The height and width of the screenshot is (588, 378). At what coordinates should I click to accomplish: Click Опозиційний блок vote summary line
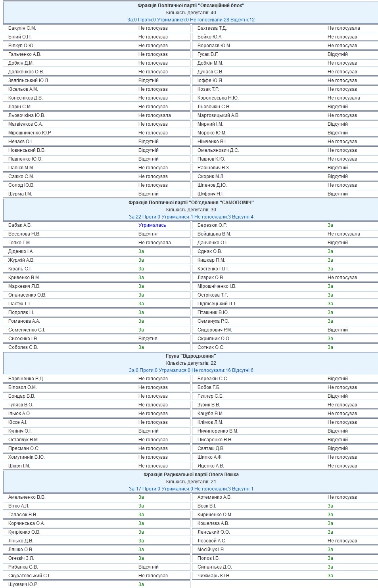tap(191, 20)
